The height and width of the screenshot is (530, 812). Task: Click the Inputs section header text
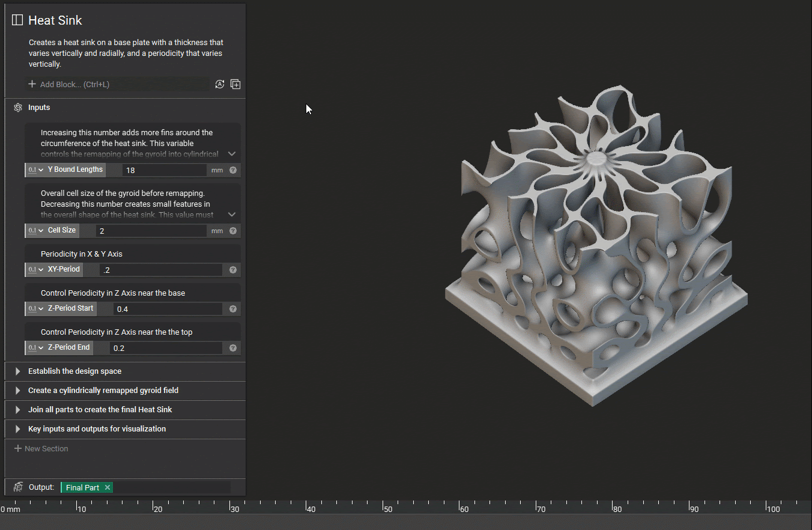(39, 108)
